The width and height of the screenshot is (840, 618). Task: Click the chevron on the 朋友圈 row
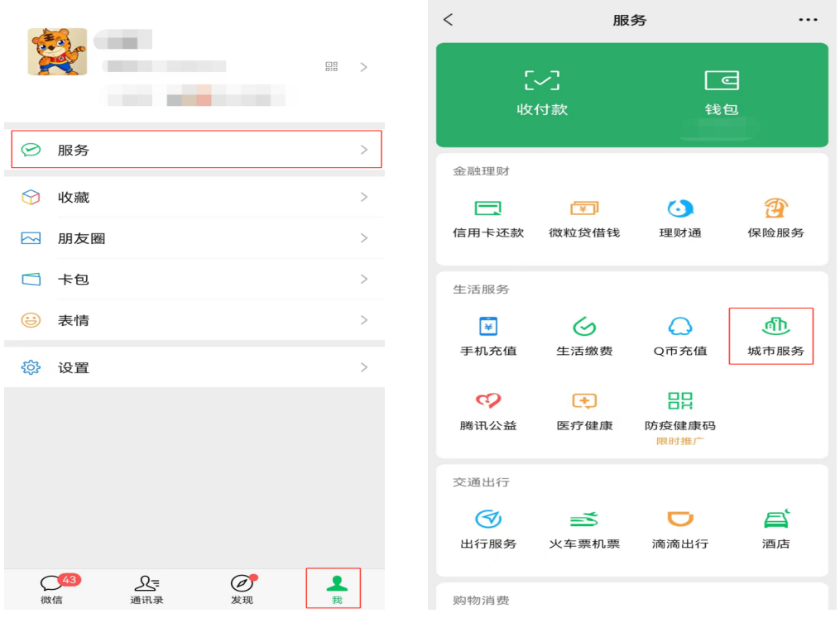(x=364, y=237)
